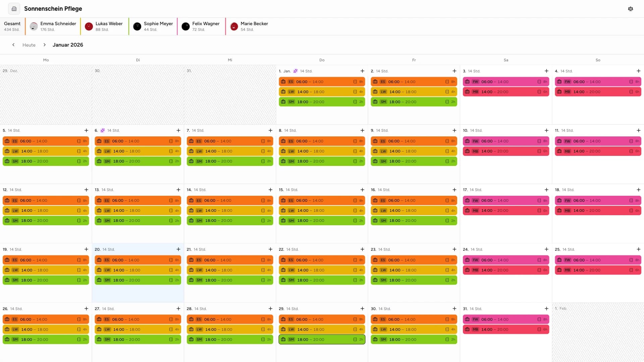
Task: Click Emma Schneider's avatar picture
Action: pos(33,26)
